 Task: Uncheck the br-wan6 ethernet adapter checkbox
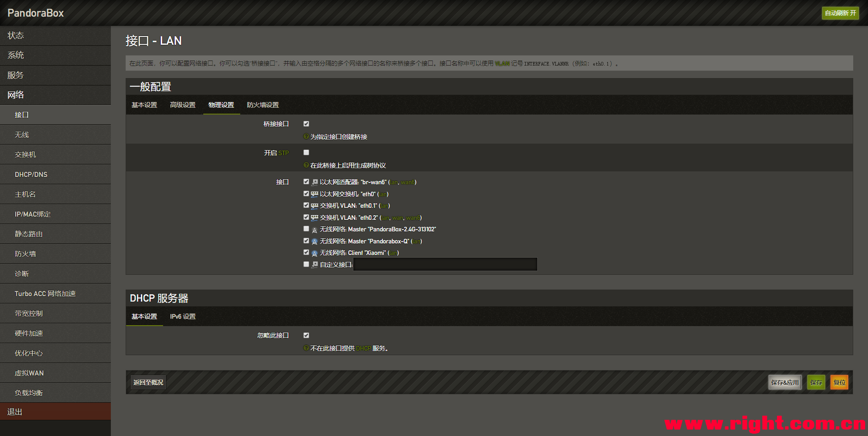click(306, 182)
